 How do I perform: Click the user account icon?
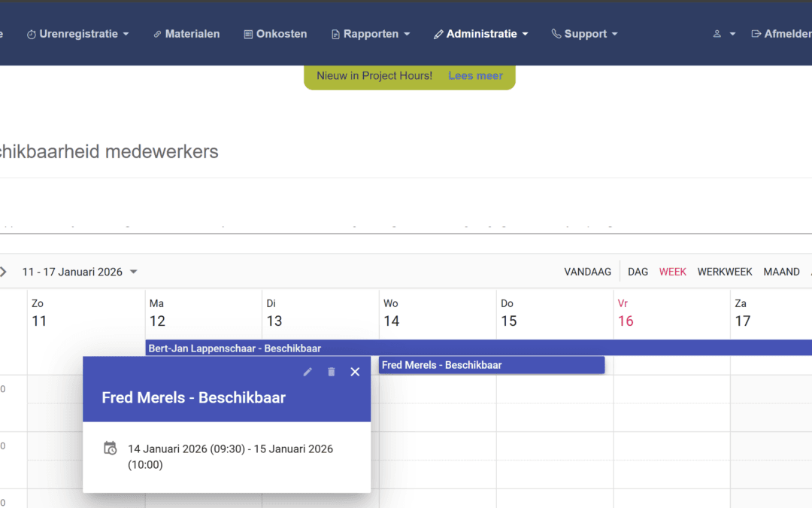[x=717, y=33]
